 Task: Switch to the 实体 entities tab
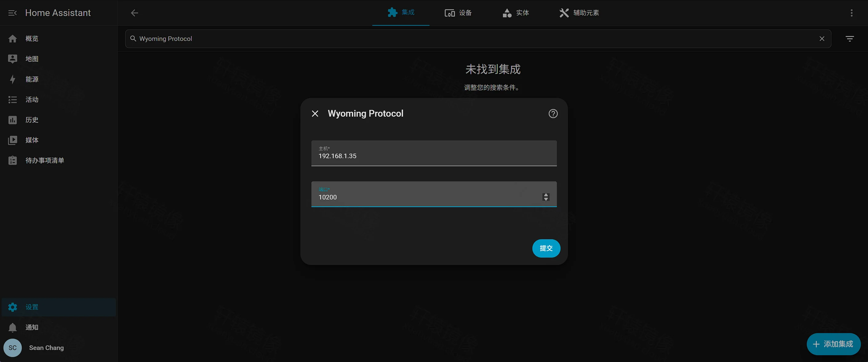[x=516, y=13]
